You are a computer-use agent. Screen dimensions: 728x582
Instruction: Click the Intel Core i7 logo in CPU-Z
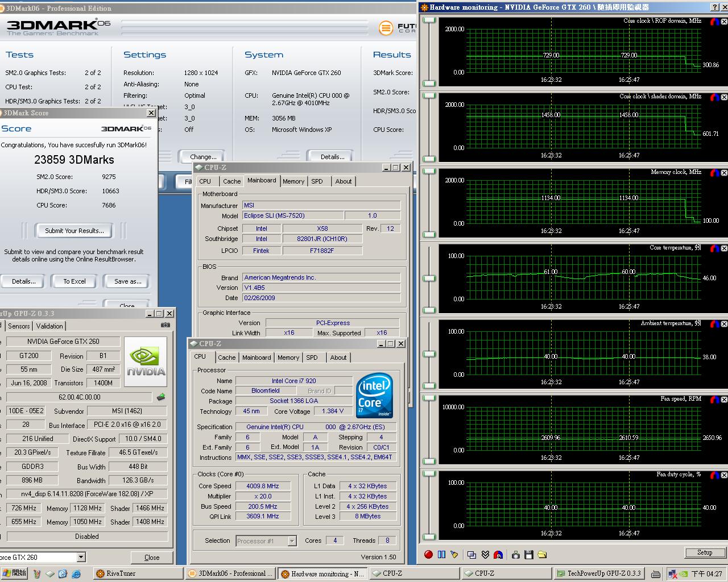(374, 396)
